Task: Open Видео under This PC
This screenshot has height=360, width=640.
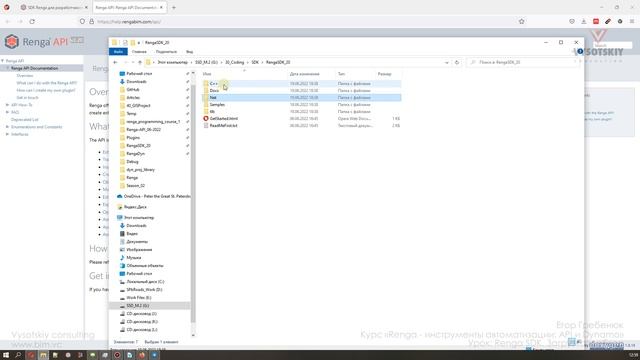Action: click(132, 234)
